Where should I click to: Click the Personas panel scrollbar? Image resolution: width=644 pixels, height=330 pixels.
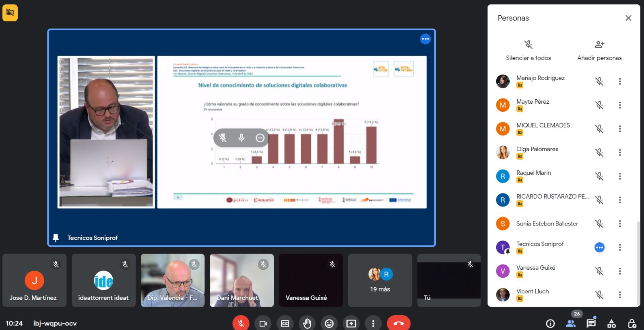pos(638,261)
